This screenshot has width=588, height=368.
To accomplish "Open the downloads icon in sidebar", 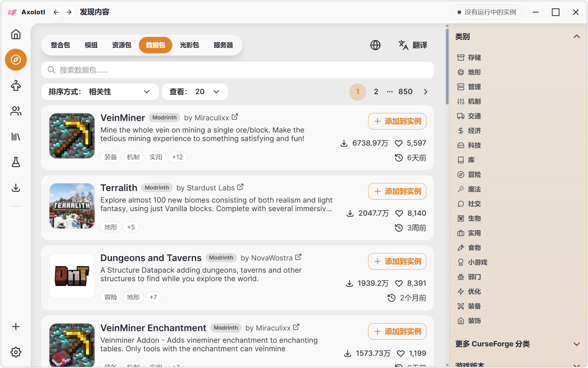I will [x=16, y=188].
